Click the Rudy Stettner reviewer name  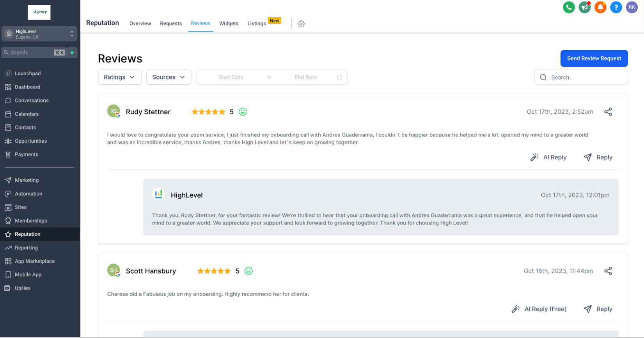click(148, 112)
